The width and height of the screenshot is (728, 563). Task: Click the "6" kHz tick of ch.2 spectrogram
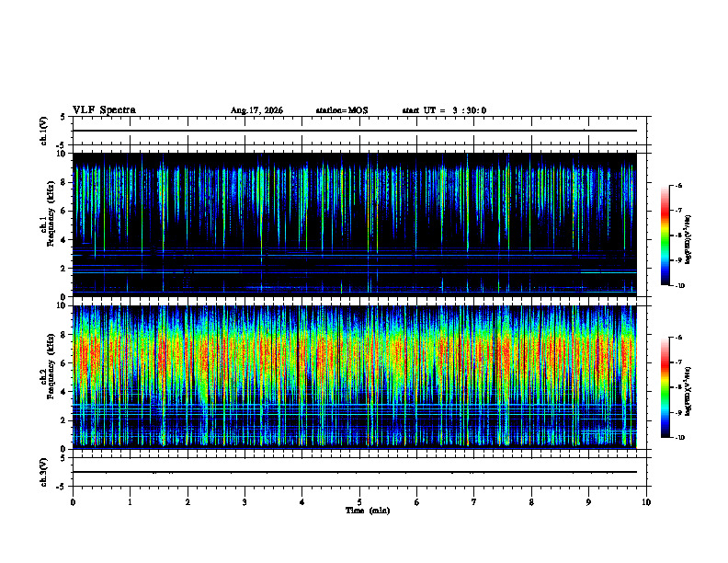point(63,363)
